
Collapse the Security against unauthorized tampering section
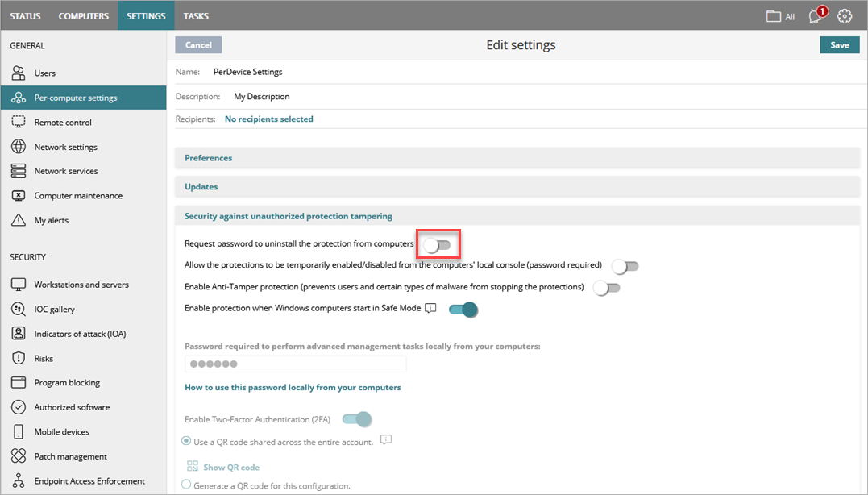[x=289, y=215]
